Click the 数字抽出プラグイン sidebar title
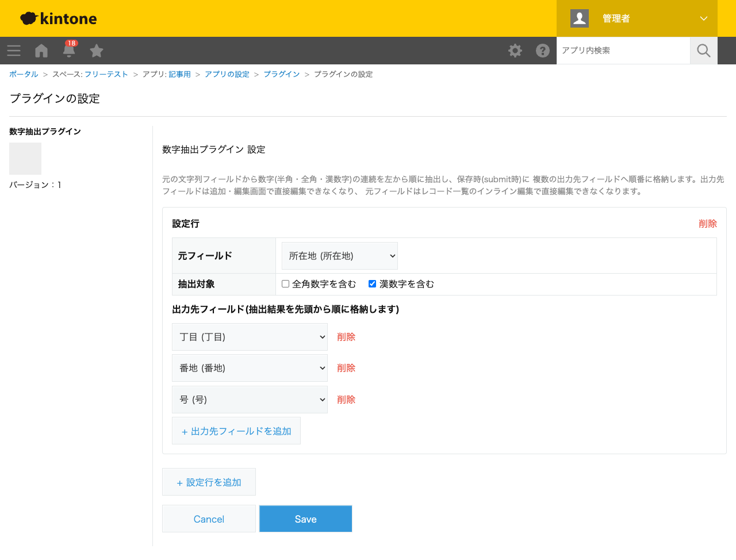This screenshot has width=736, height=560. (x=45, y=132)
